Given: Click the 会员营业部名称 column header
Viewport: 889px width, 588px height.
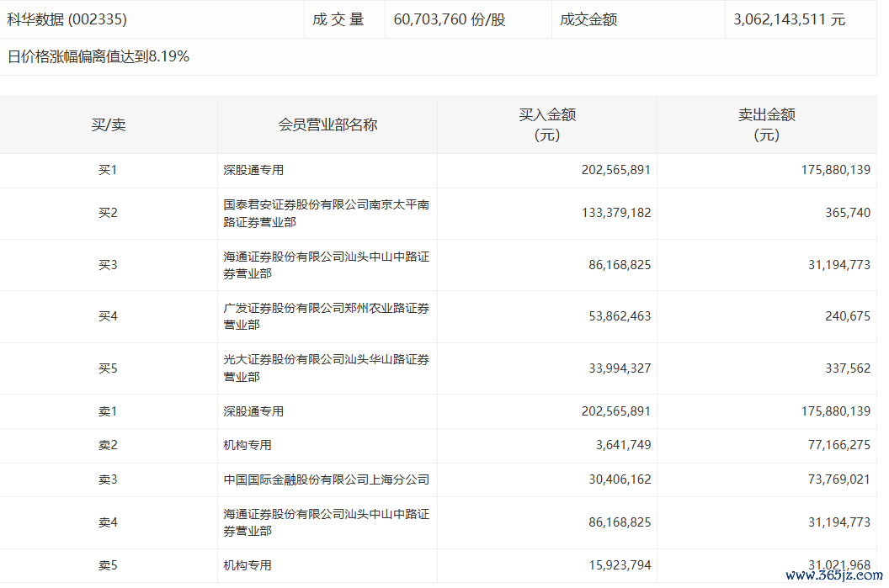Looking at the screenshot, I should click(x=327, y=124).
